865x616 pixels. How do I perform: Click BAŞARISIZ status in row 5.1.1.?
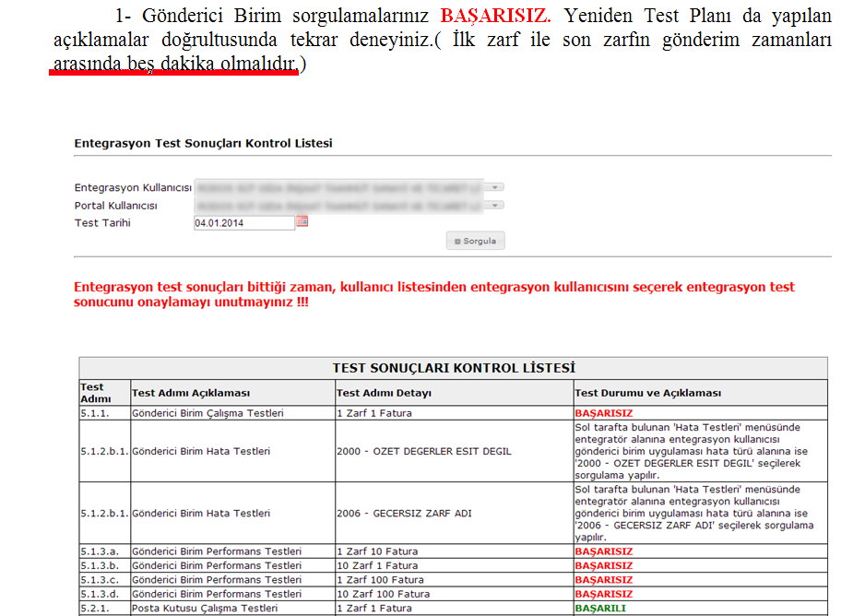tap(603, 413)
